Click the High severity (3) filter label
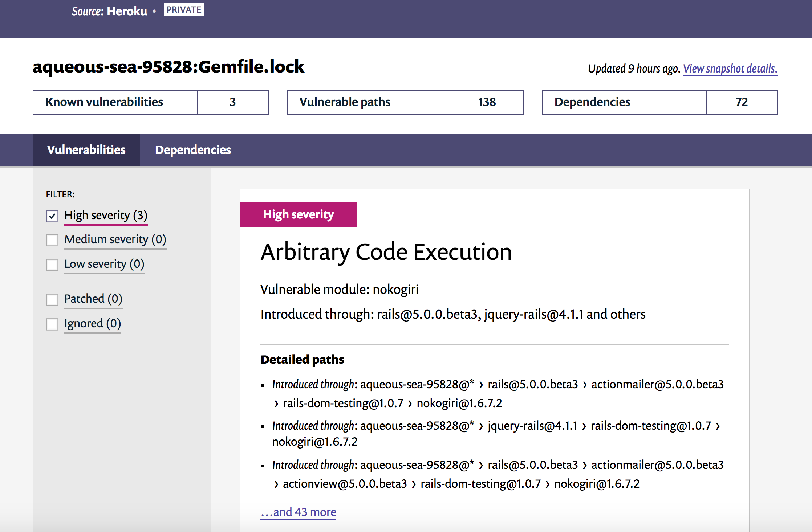This screenshot has width=812, height=532. 106,215
